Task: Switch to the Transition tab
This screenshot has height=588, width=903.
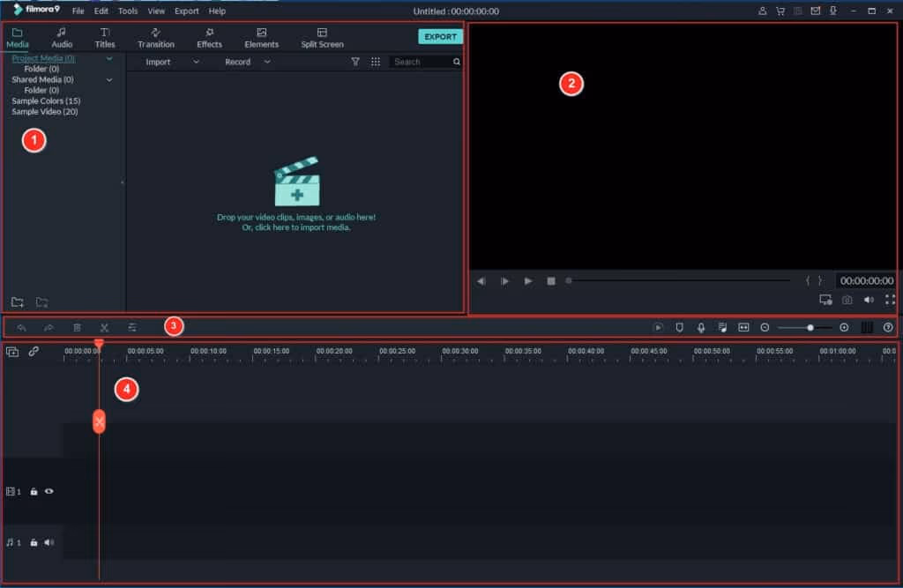Action: [x=156, y=37]
